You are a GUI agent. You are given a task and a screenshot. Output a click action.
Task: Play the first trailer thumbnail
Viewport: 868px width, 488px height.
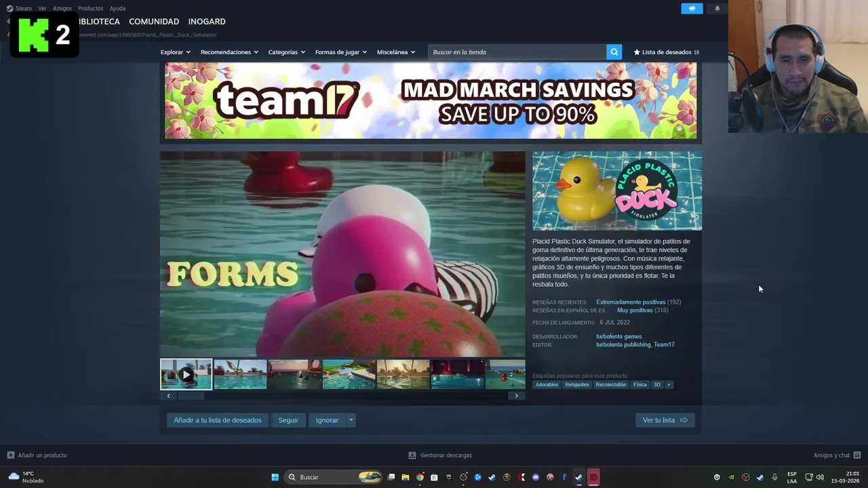pyautogui.click(x=186, y=374)
